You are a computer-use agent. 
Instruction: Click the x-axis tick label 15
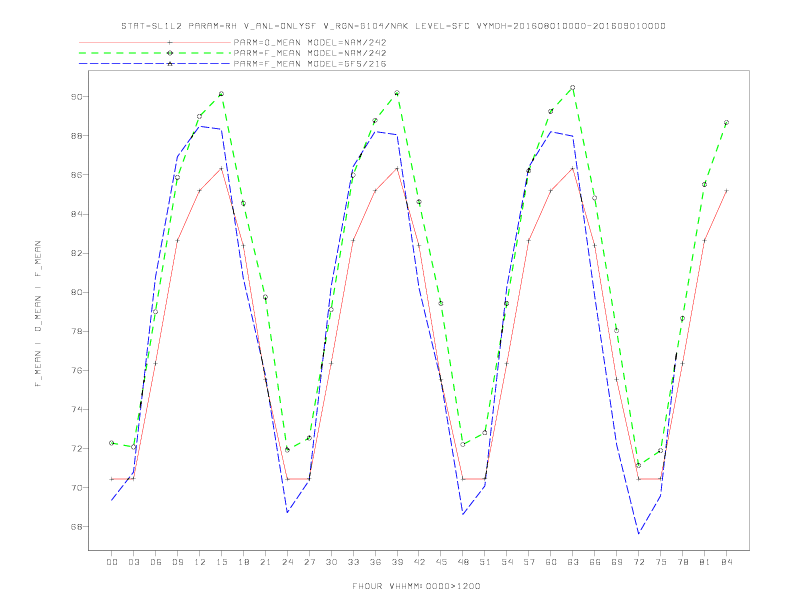[x=221, y=562]
